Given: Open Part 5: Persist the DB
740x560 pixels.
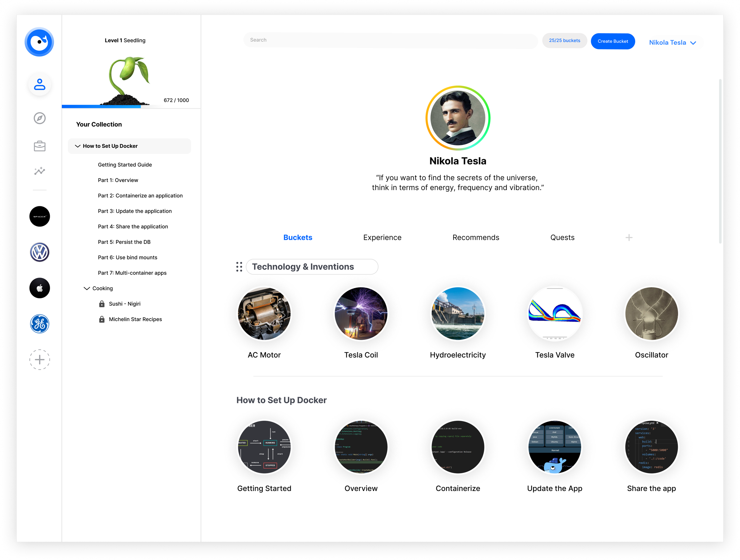Looking at the screenshot, I should pos(124,242).
